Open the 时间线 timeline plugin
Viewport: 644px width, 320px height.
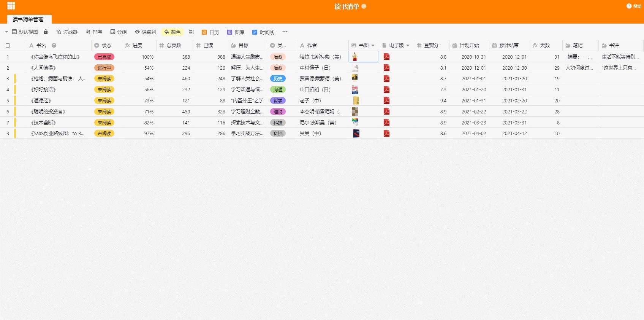point(263,32)
